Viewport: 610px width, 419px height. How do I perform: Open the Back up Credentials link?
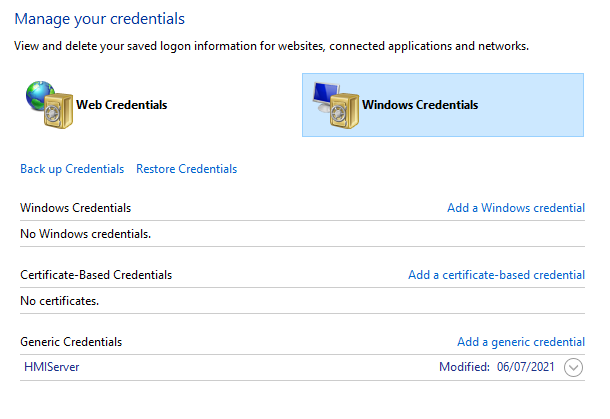pyautogui.click(x=72, y=169)
